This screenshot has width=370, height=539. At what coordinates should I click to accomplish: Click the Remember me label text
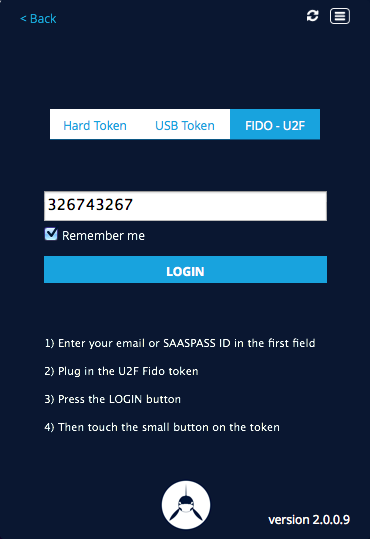click(103, 236)
